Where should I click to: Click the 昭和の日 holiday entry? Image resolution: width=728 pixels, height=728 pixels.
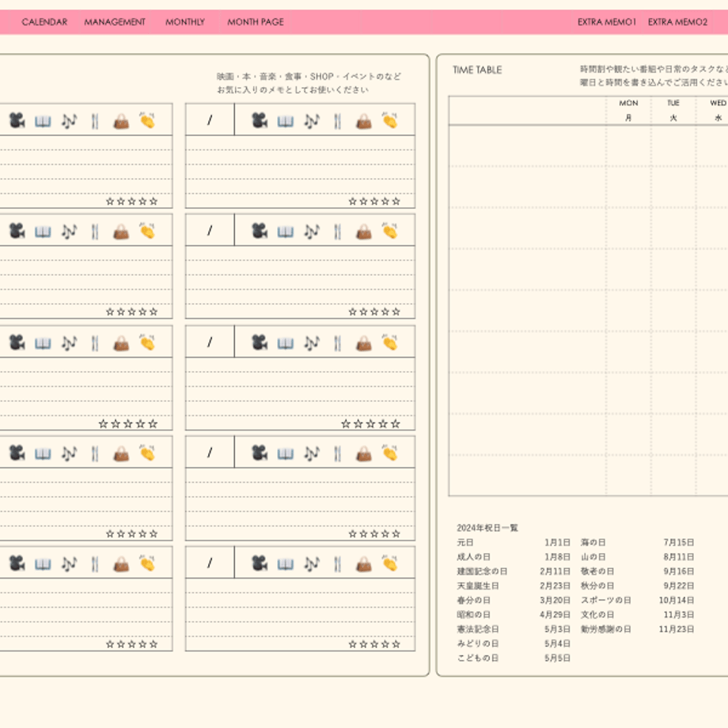[x=473, y=614]
